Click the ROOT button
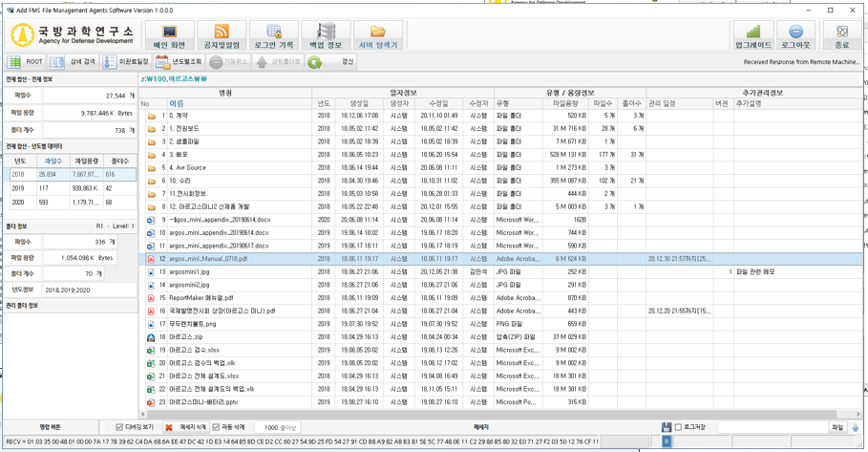This screenshot has height=452, width=868. tap(26, 62)
